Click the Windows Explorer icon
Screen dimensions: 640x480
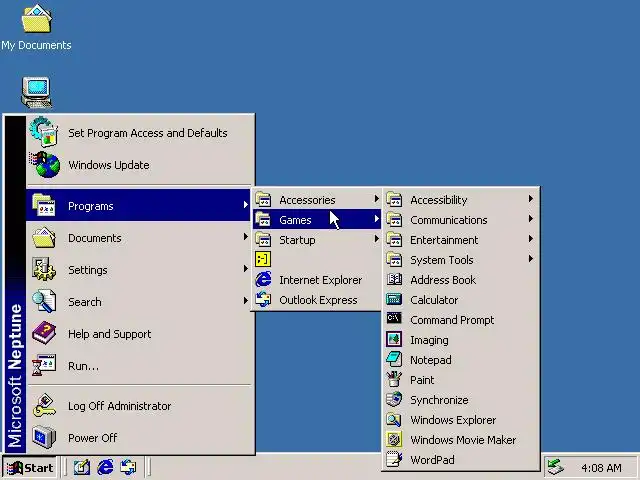tap(394, 419)
